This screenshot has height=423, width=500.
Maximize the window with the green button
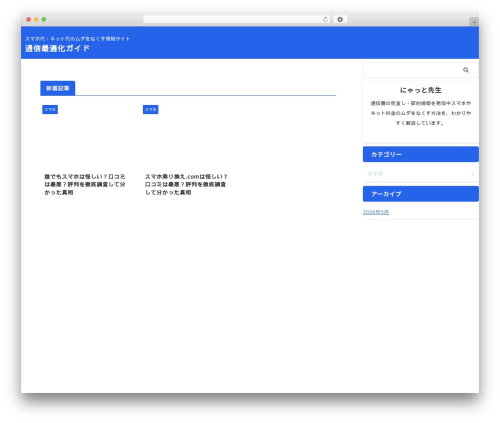click(x=44, y=20)
